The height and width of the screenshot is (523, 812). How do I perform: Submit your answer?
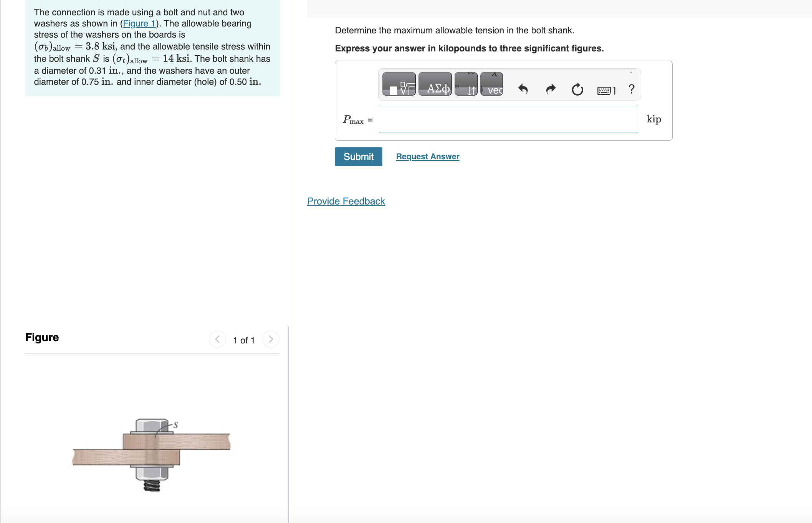(358, 157)
